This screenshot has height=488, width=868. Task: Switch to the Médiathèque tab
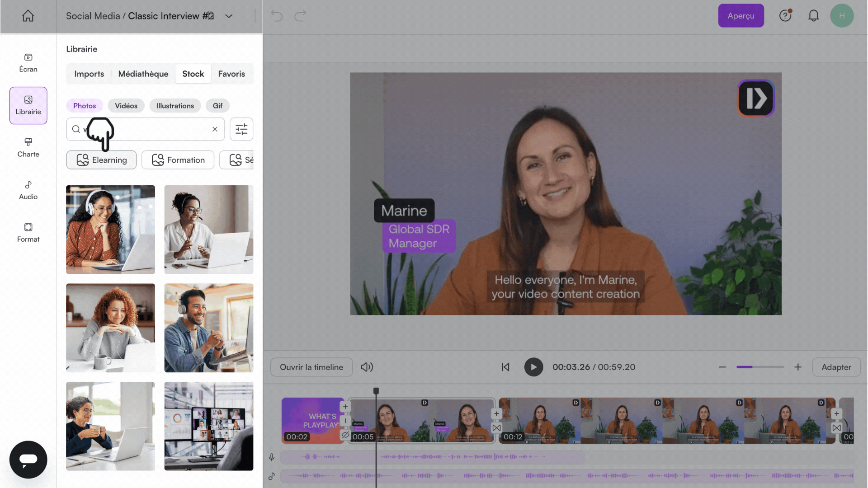pyautogui.click(x=143, y=74)
